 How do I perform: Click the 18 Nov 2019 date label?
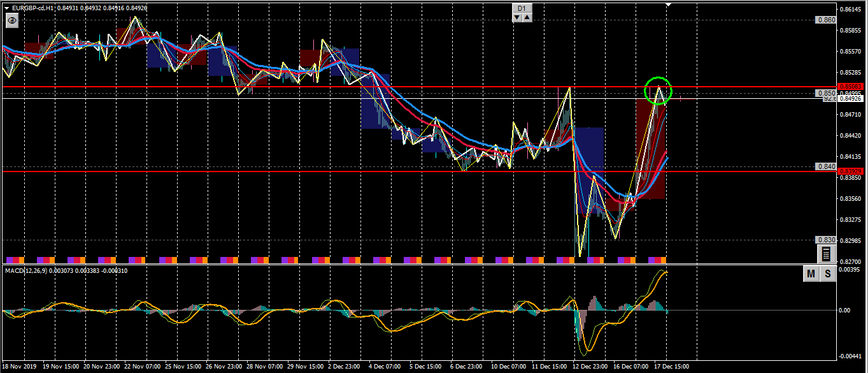click(x=20, y=367)
